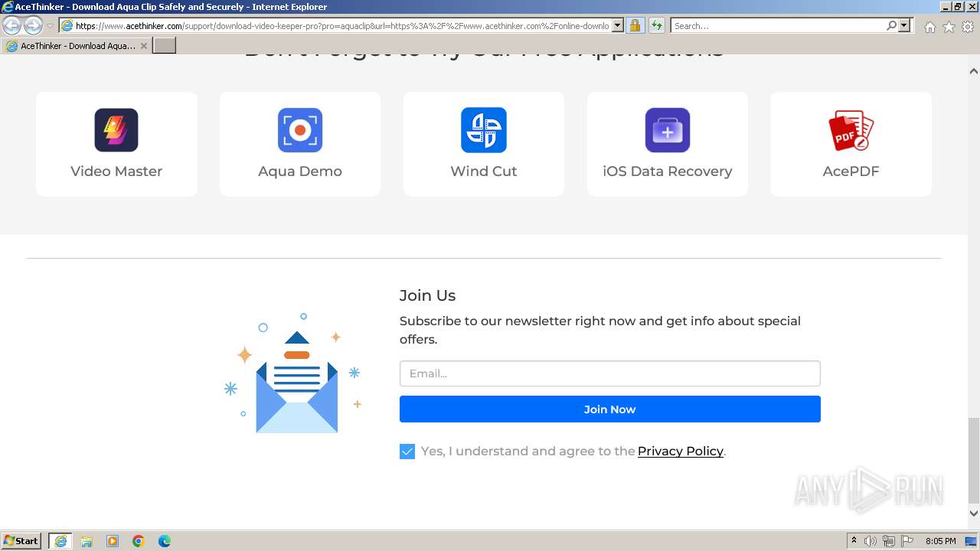Click the AcePDF label
This screenshot has width=980, height=551.
point(851,171)
